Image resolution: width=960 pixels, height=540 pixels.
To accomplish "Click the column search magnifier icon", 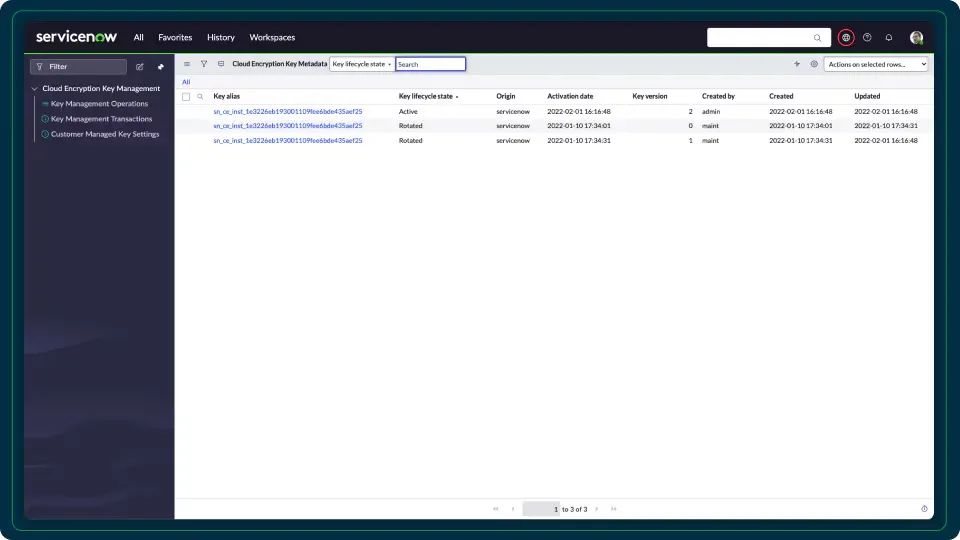I will [200, 97].
